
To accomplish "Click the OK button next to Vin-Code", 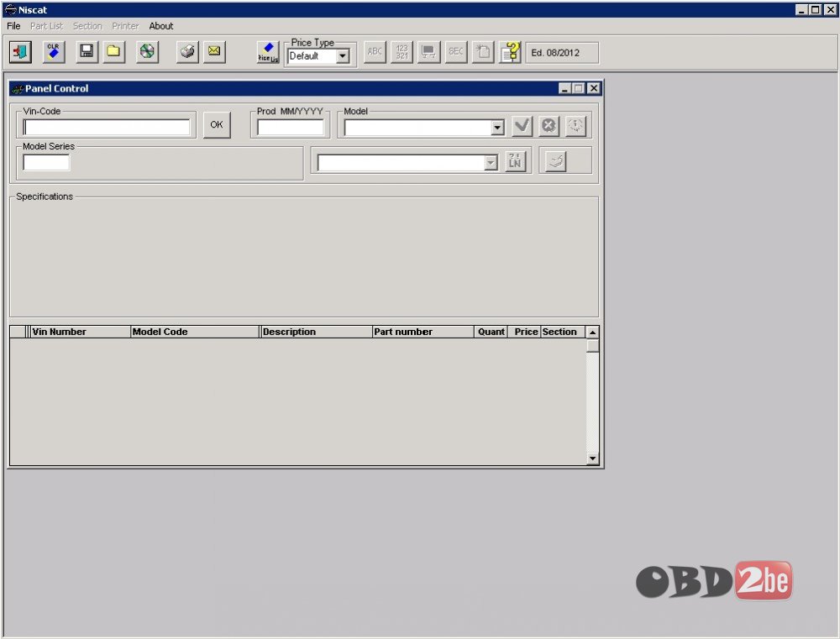I will (x=217, y=125).
